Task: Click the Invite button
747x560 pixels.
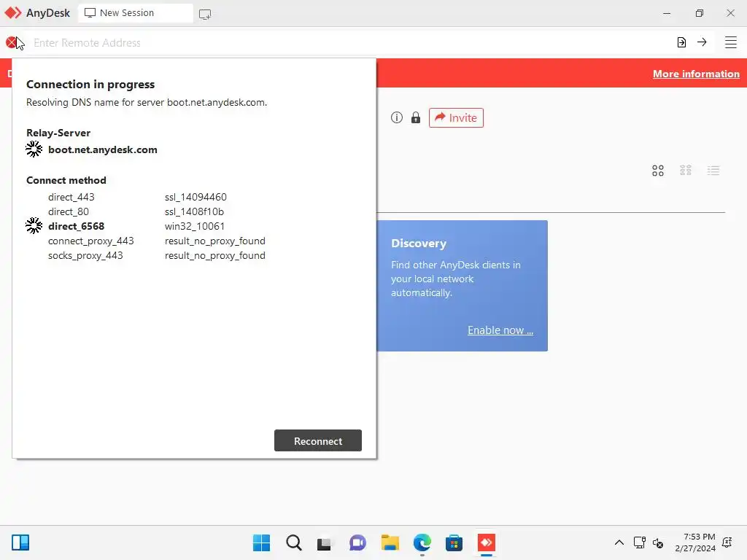Action: click(456, 117)
